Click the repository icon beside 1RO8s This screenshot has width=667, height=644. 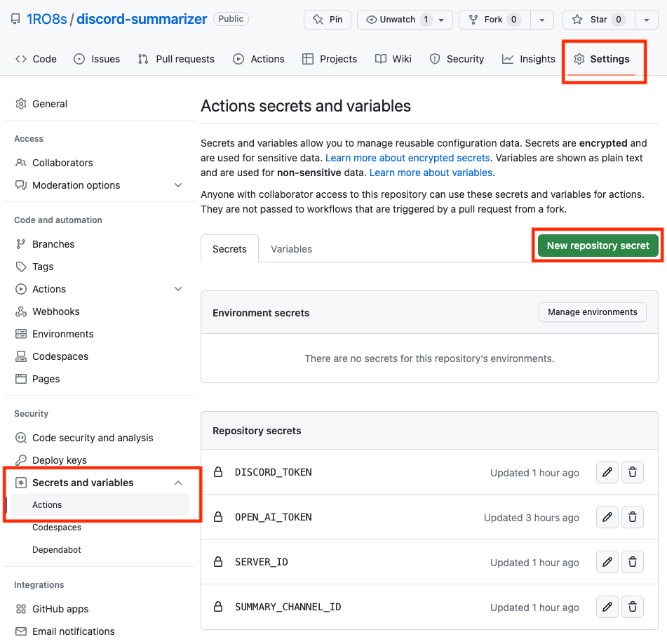[15, 19]
